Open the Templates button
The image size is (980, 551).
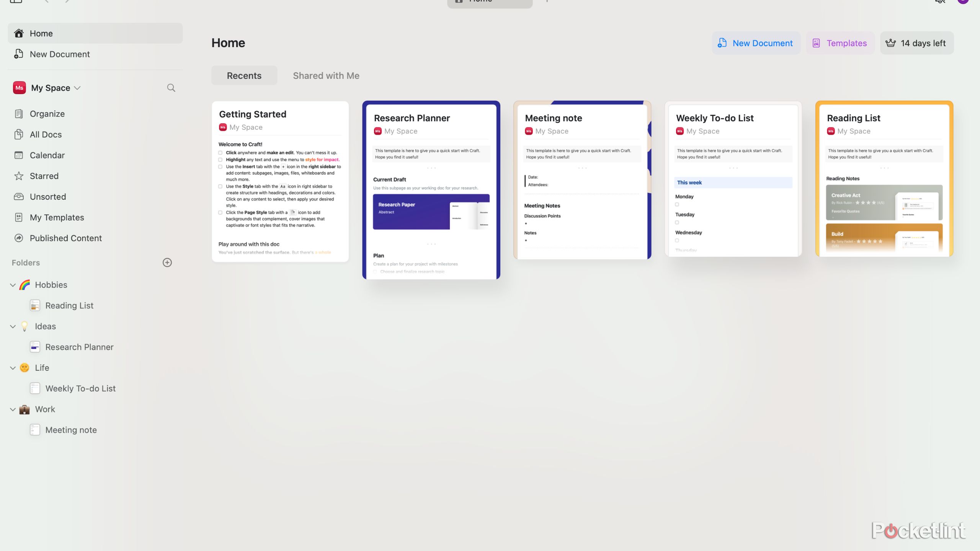(840, 43)
